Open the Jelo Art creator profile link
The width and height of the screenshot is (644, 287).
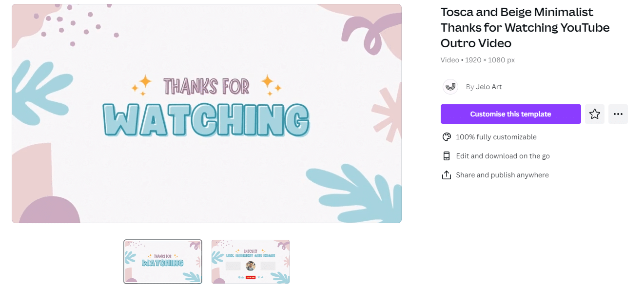point(489,87)
